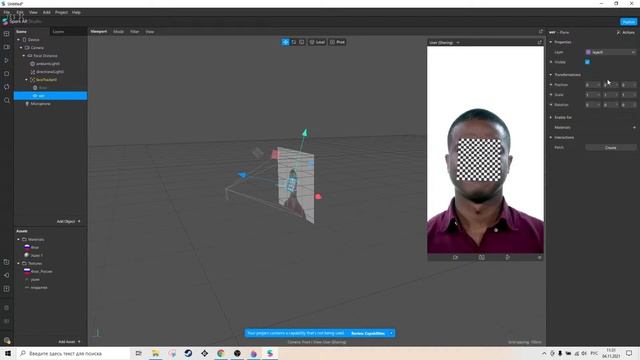Expand the Enable For section
The image size is (640, 360).
[551, 117]
